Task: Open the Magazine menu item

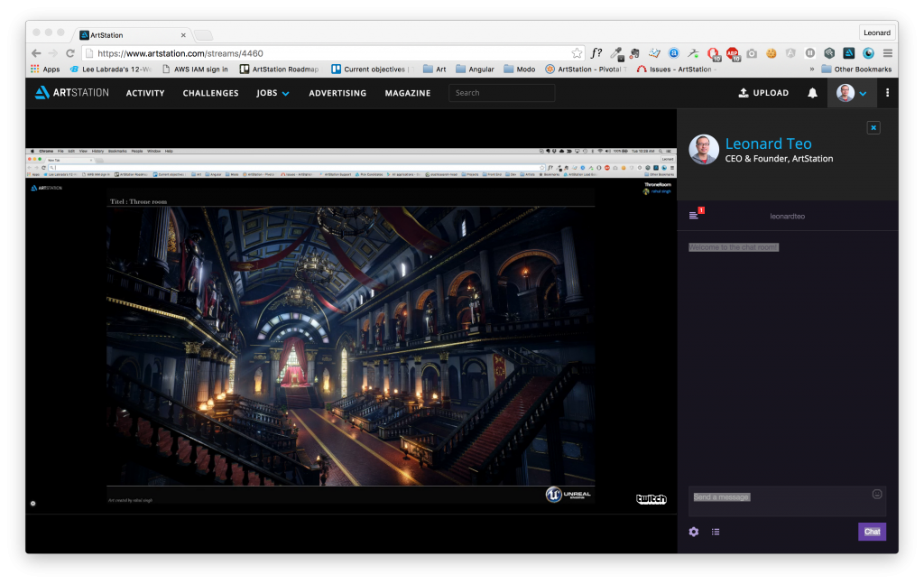Action: (407, 93)
